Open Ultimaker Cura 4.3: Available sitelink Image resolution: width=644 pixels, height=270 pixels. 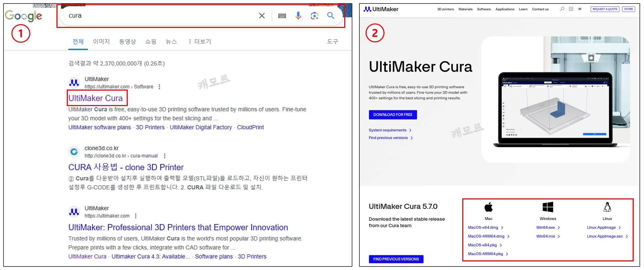pos(150,257)
